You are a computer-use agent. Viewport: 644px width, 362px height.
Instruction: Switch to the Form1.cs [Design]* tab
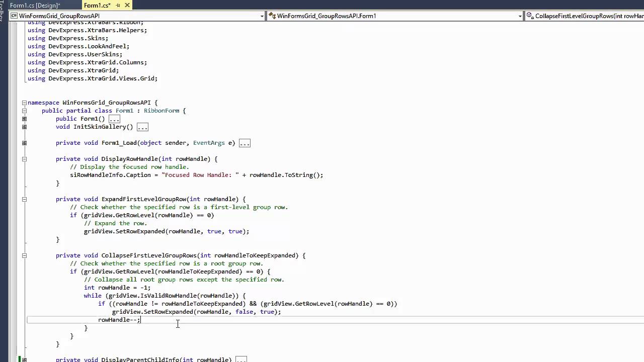pos(35,5)
